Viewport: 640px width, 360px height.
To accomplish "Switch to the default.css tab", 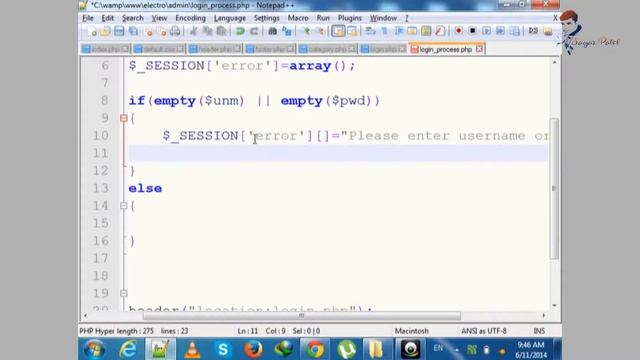I will coord(159,49).
